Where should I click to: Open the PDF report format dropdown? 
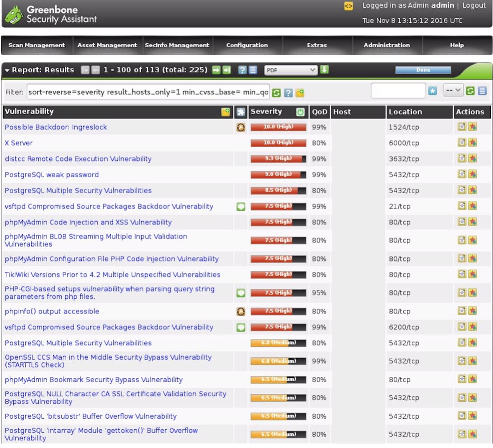tap(291, 70)
